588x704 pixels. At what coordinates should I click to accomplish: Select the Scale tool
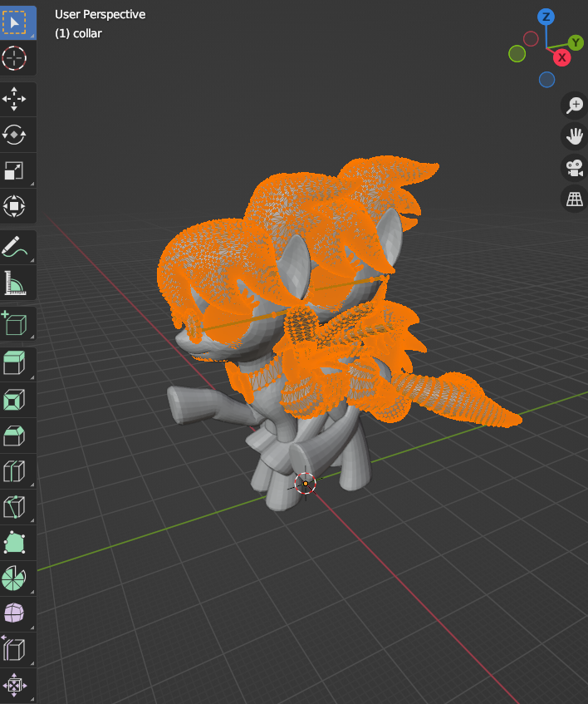[x=15, y=170]
